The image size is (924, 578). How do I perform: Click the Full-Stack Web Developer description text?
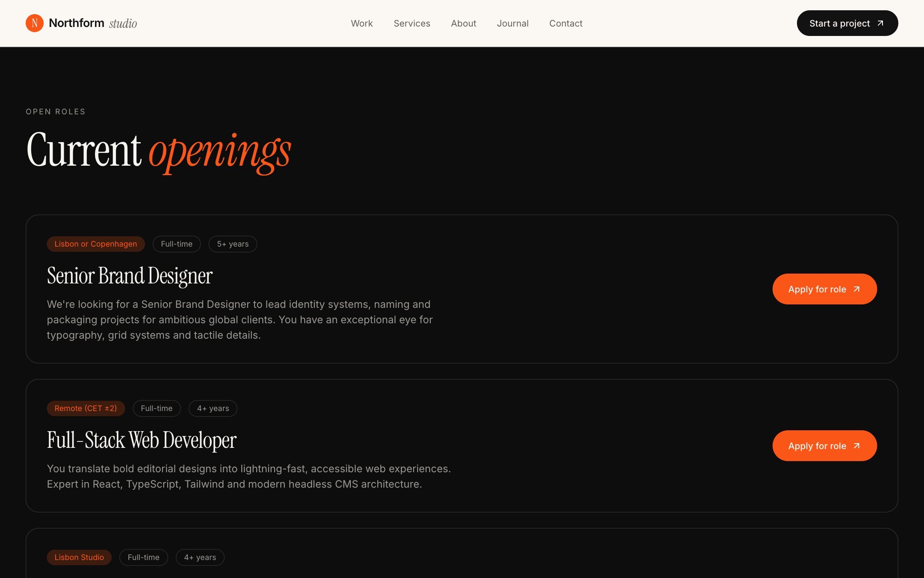pyautogui.click(x=249, y=477)
